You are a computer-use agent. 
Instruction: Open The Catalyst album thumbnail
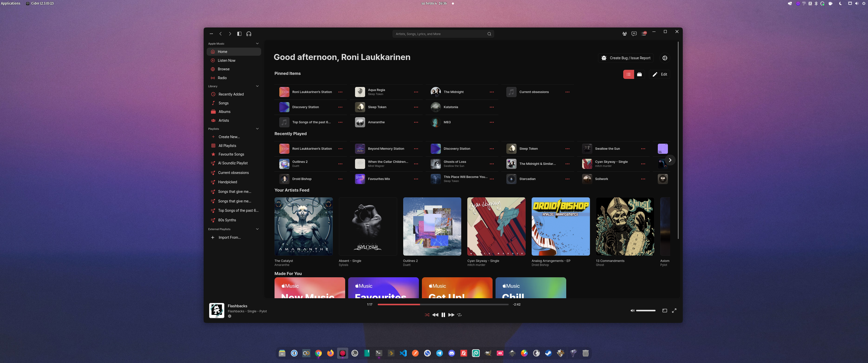[303, 226]
